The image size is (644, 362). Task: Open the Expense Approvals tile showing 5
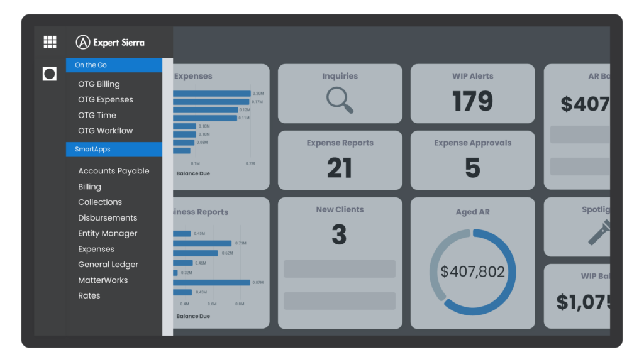(x=472, y=160)
